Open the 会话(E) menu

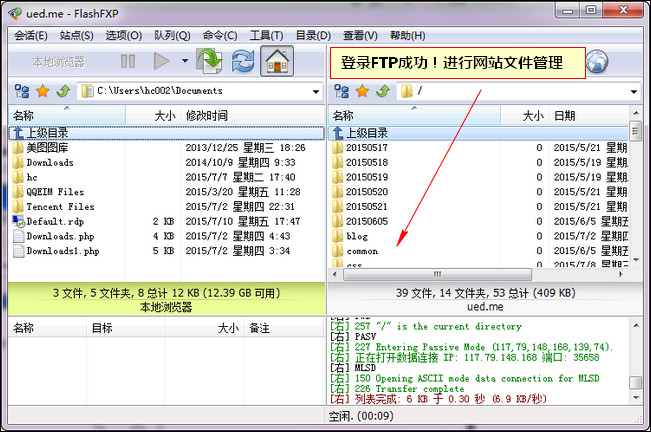[x=31, y=36]
